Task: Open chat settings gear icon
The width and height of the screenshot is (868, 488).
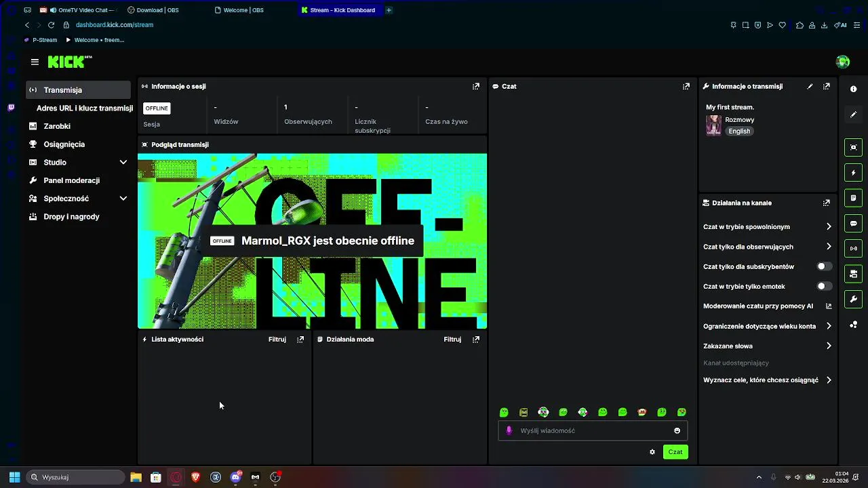Action: 652,452
